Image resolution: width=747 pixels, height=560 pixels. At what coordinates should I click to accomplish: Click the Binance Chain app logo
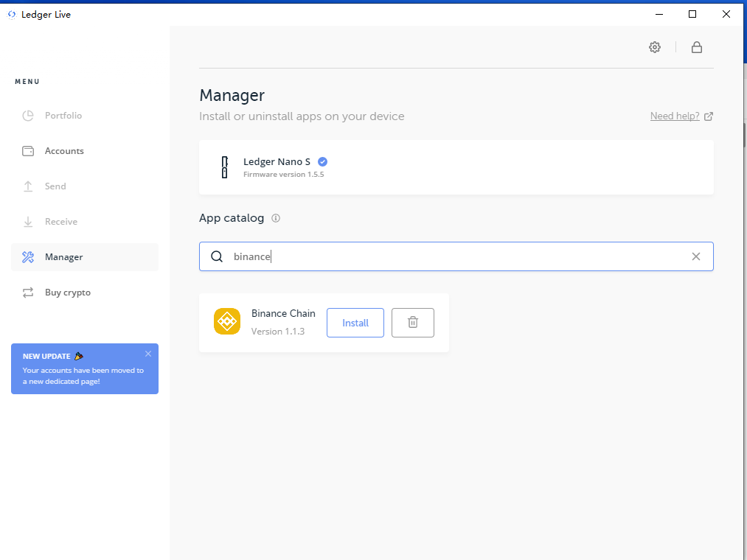pyautogui.click(x=227, y=322)
